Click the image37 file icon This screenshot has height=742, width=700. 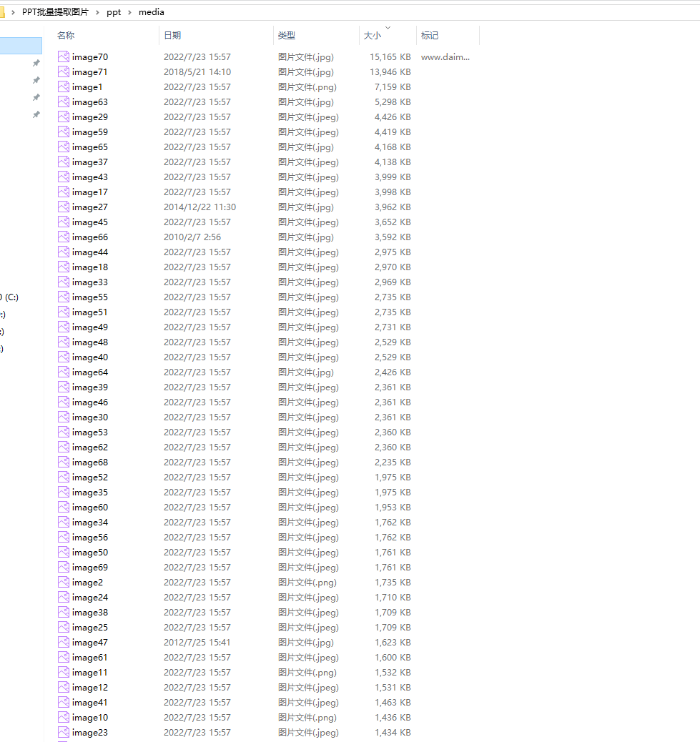(x=64, y=162)
